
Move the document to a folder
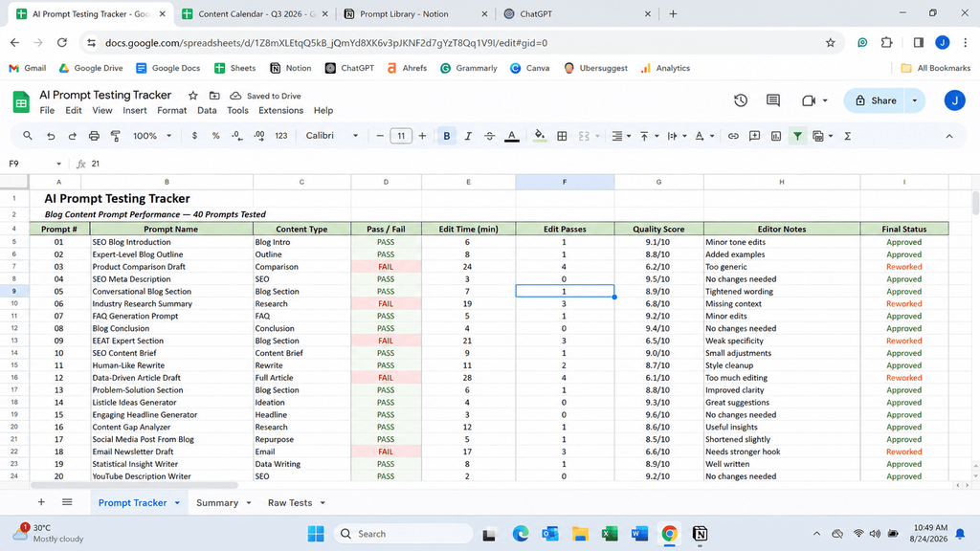[214, 96]
